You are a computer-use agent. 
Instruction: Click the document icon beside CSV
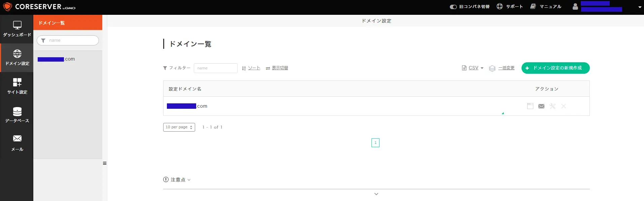[x=464, y=68]
